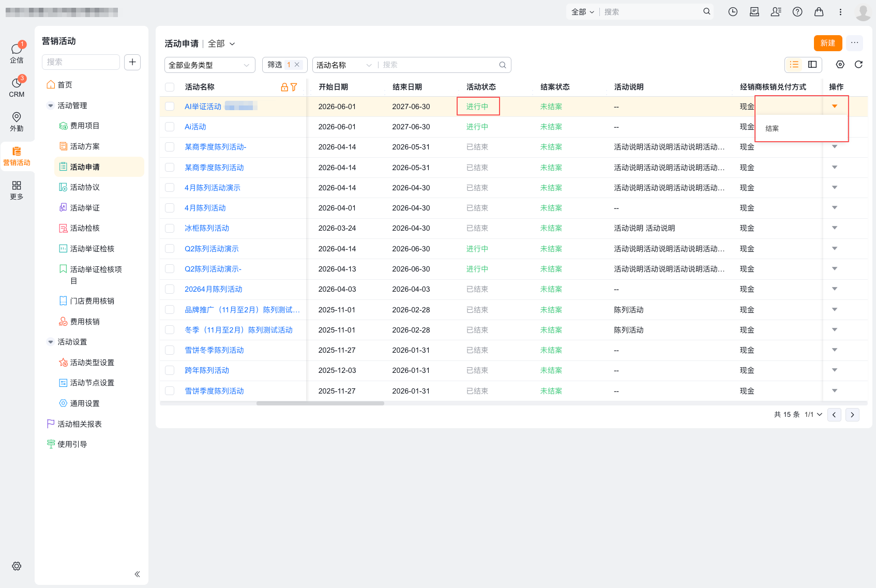Toggle the select-all checkbox in header
This screenshot has height=588, width=876.
click(170, 87)
